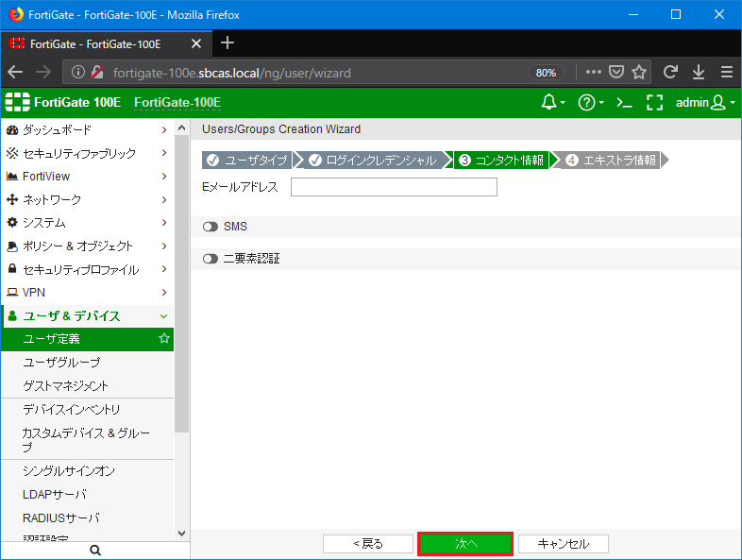
Task: Open the admin user menu
Action: tap(705, 102)
